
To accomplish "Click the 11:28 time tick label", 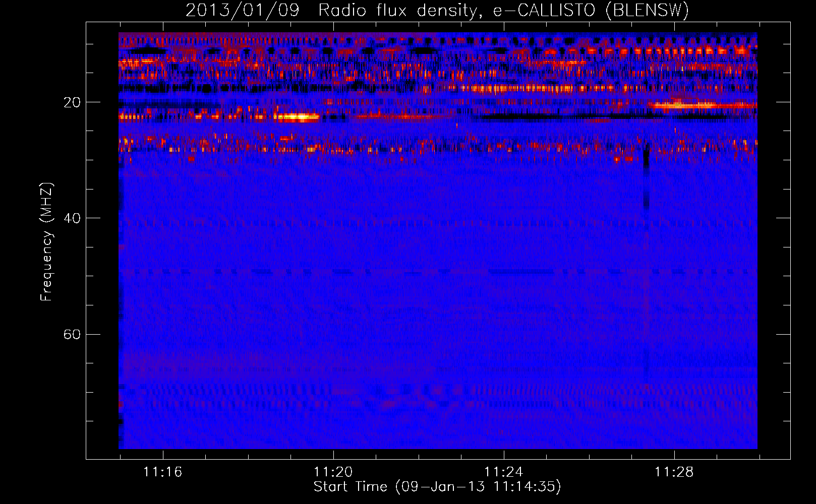I will (x=674, y=472).
